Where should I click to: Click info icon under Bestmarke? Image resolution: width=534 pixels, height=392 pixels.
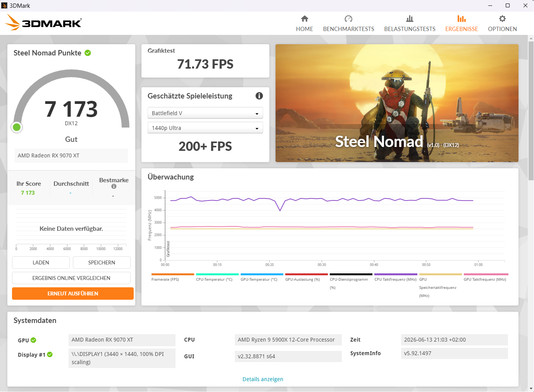point(114,187)
